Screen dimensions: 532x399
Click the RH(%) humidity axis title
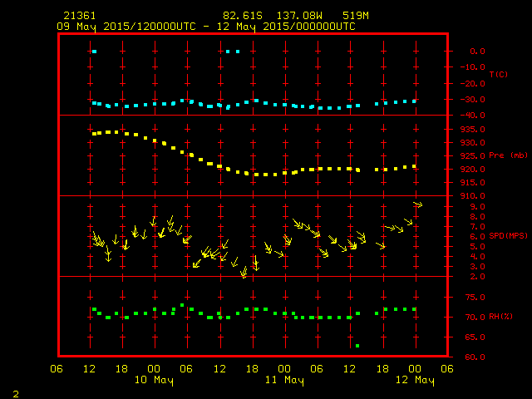point(500,317)
